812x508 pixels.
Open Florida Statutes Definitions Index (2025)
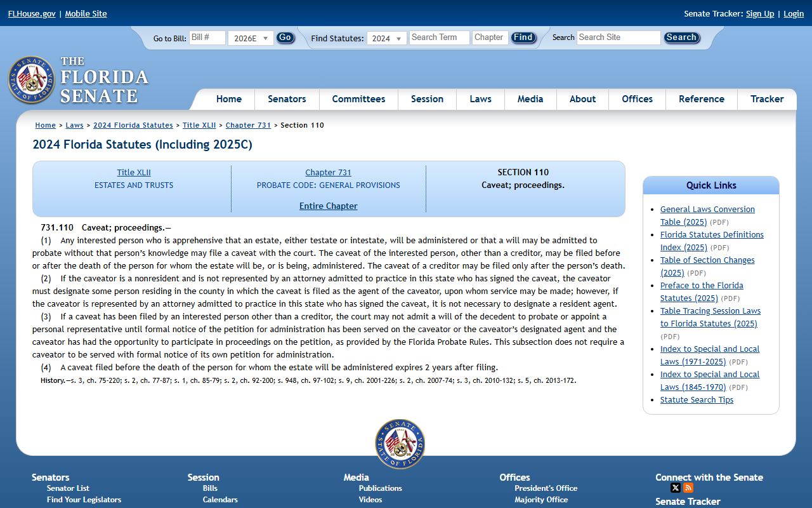(x=712, y=241)
